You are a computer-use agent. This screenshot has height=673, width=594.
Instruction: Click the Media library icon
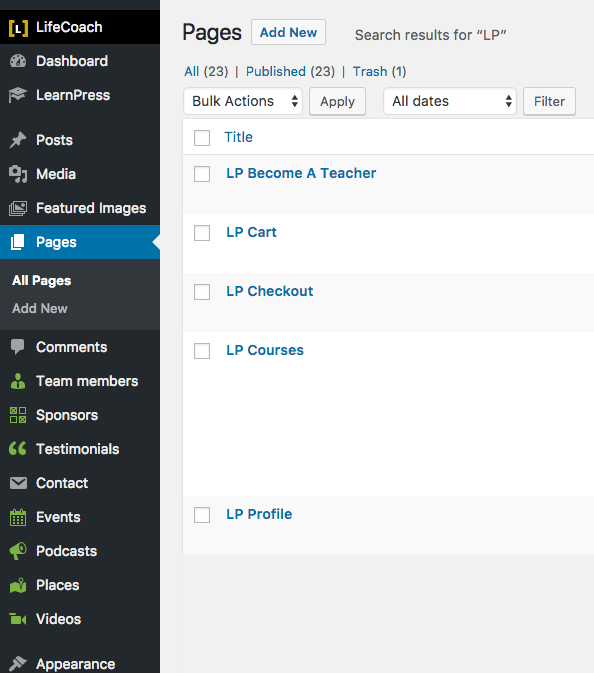18,174
